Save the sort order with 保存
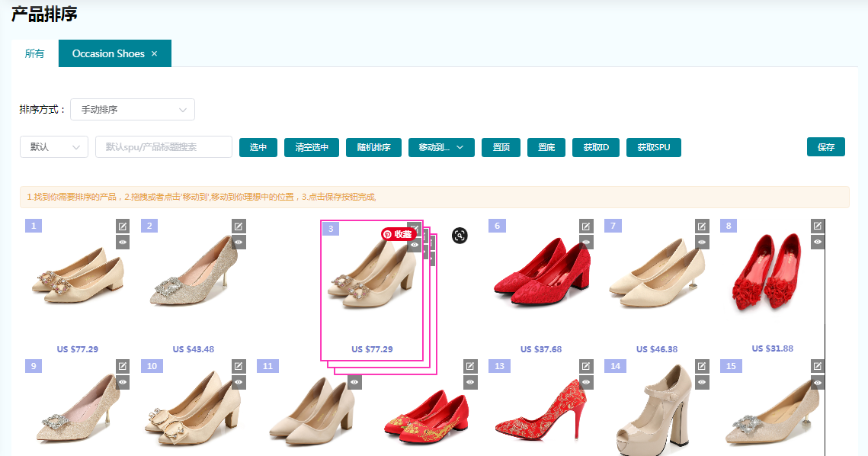The height and width of the screenshot is (456, 868). point(826,147)
